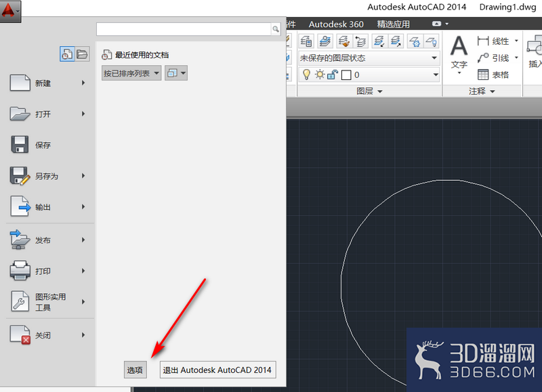
Task: Click the Match Layer brush icon
Action: point(343,41)
